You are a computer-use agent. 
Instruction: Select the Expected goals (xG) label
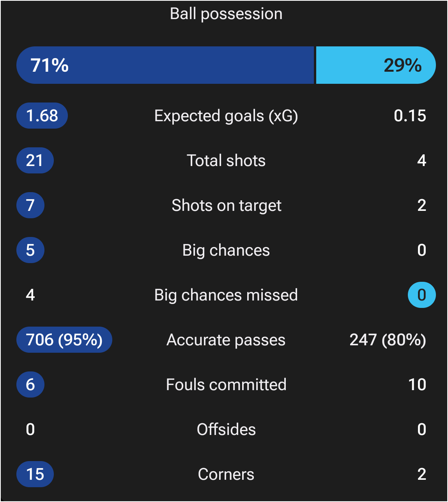click(x=226, y=116)
